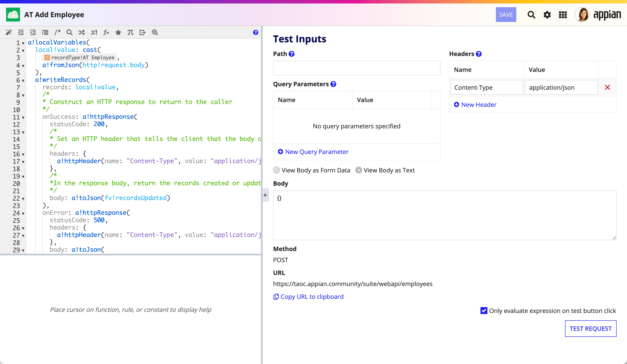Click the star icon in editor toolbar
The width and height of the screenshot is (627, 364).
coord(118,32)
